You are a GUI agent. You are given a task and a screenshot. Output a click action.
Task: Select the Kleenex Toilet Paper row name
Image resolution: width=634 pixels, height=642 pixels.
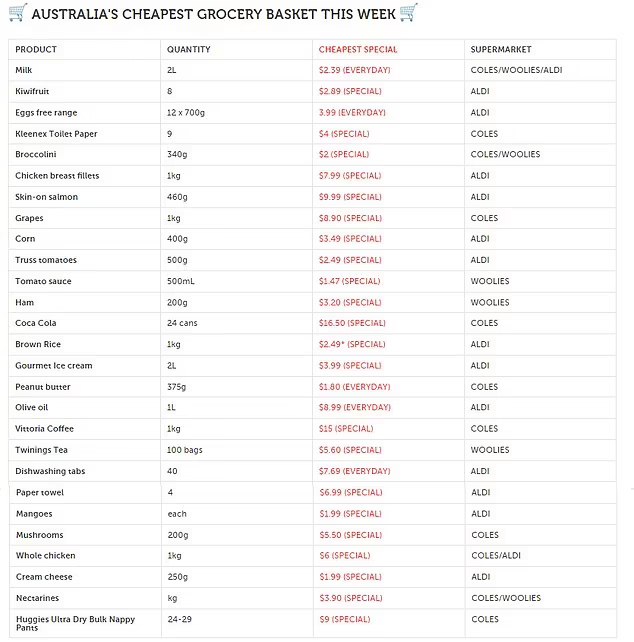pyautogui.click(x=56, y=134)
